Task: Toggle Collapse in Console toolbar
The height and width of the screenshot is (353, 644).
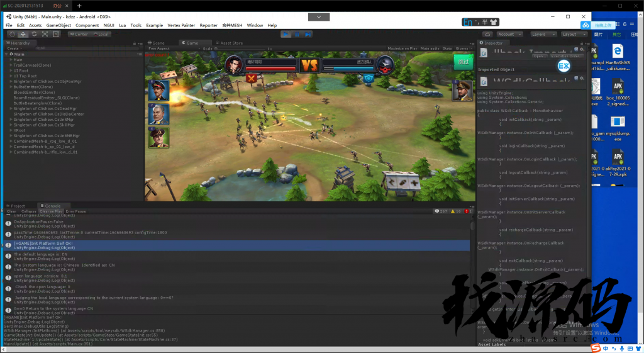Action: pos(29,211)
